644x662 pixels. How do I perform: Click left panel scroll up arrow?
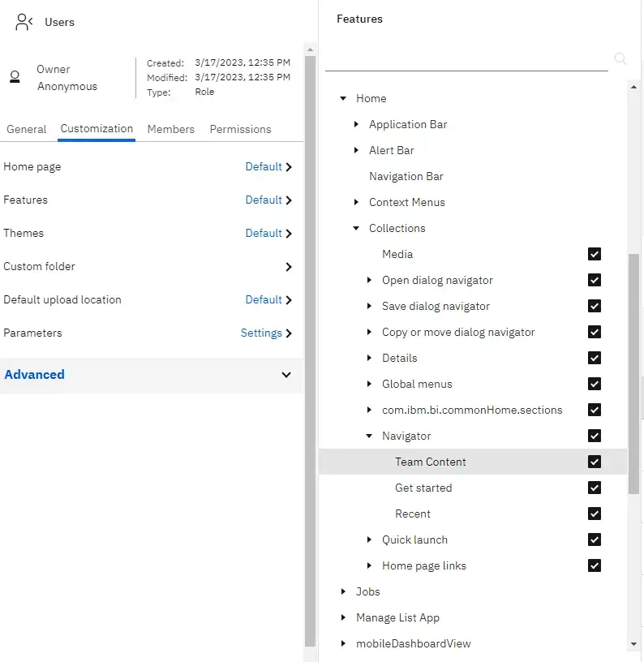(x=310, y=49)
